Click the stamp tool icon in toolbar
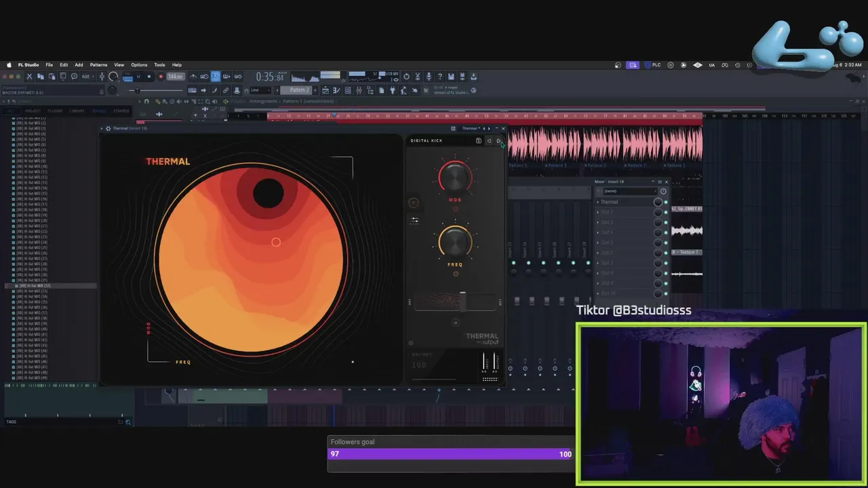 tap(237, 89)
